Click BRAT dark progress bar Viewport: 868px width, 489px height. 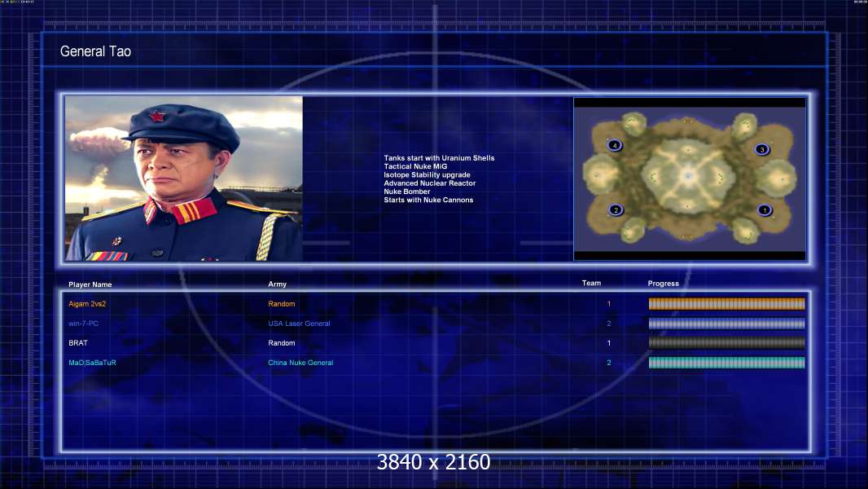pyautogui.click(x=726, y=343)
